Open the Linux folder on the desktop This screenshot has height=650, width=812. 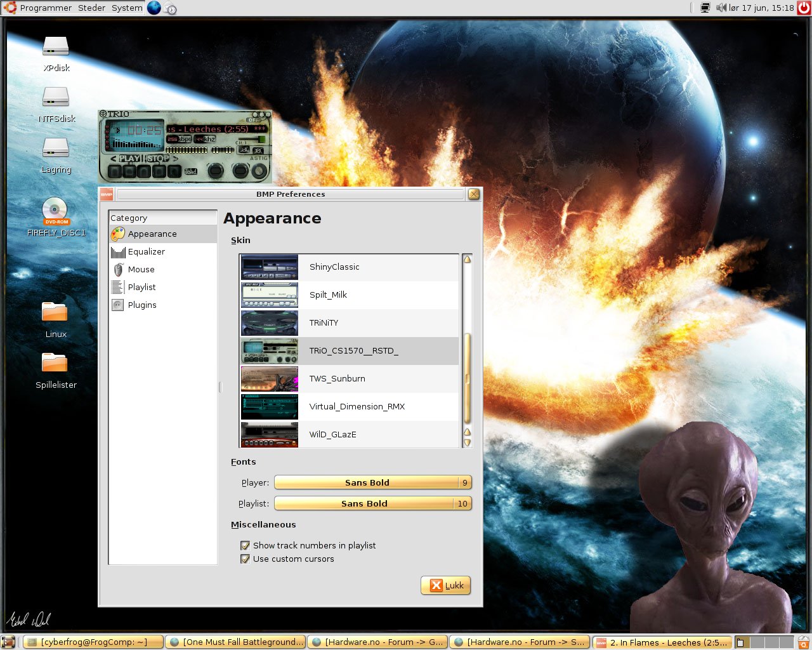click(x=55, y=312)
